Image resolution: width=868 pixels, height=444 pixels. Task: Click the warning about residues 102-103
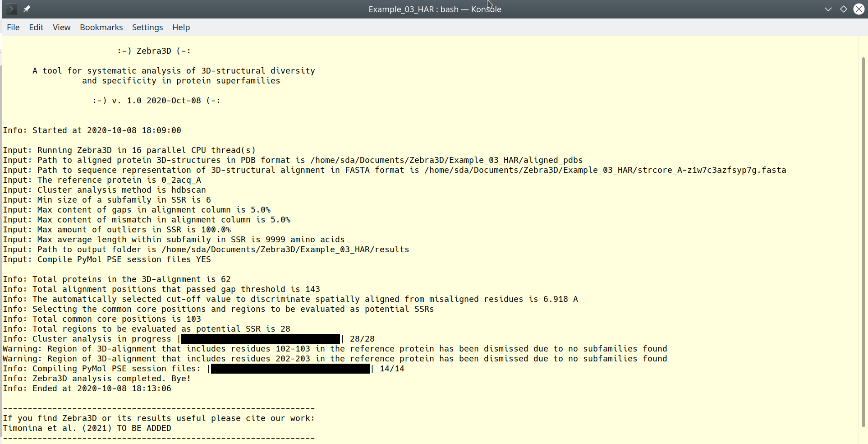[335, 349]
